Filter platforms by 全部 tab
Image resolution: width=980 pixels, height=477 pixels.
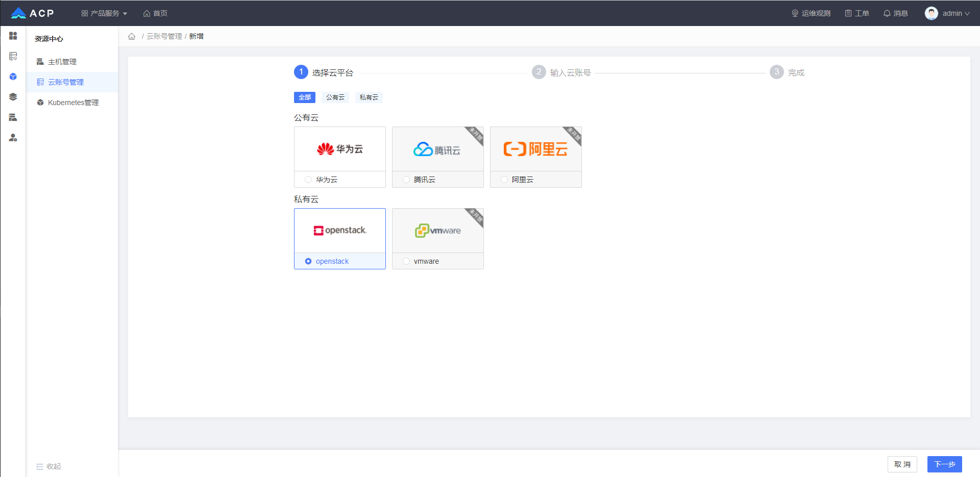(305, 97)
